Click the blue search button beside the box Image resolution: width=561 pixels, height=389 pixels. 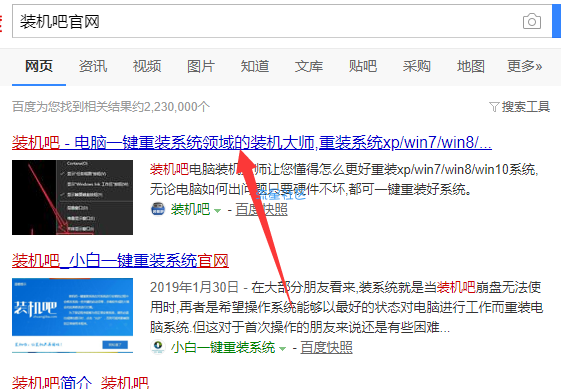point(557,21)
